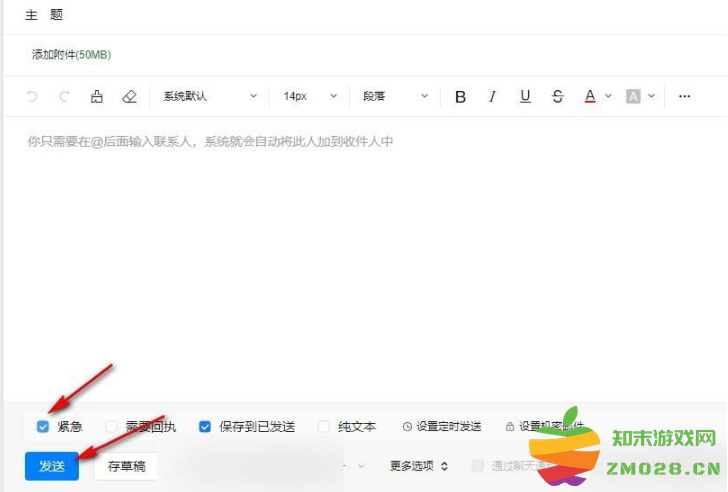Open the font color dropdown arrow
Screen dimensions: 728x492
(608, 96)
